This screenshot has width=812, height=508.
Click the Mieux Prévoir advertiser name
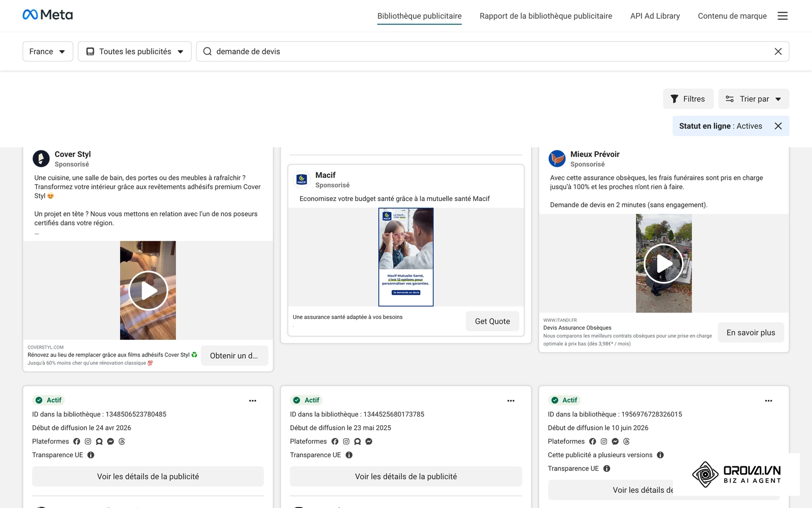[x=595, y=154]
